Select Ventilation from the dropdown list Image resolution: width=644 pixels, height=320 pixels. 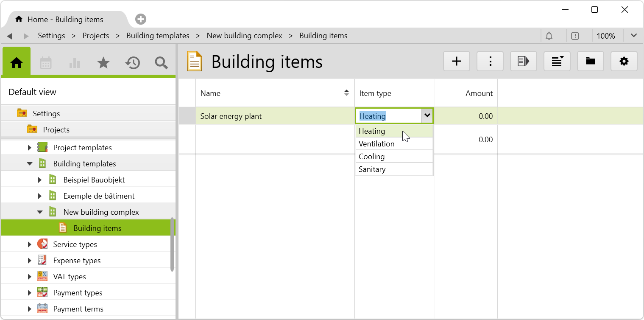pos(376,144)
